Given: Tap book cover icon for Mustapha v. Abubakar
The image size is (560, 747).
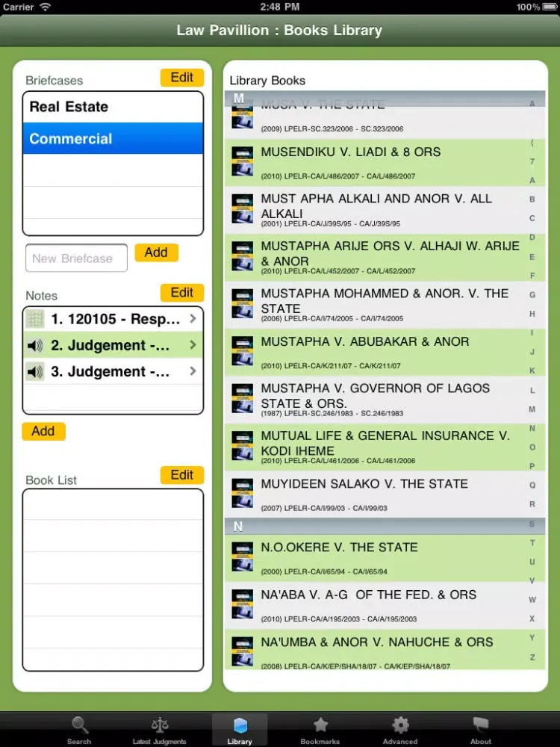Looking at the screenshot, I should click(x=243, y=350).
